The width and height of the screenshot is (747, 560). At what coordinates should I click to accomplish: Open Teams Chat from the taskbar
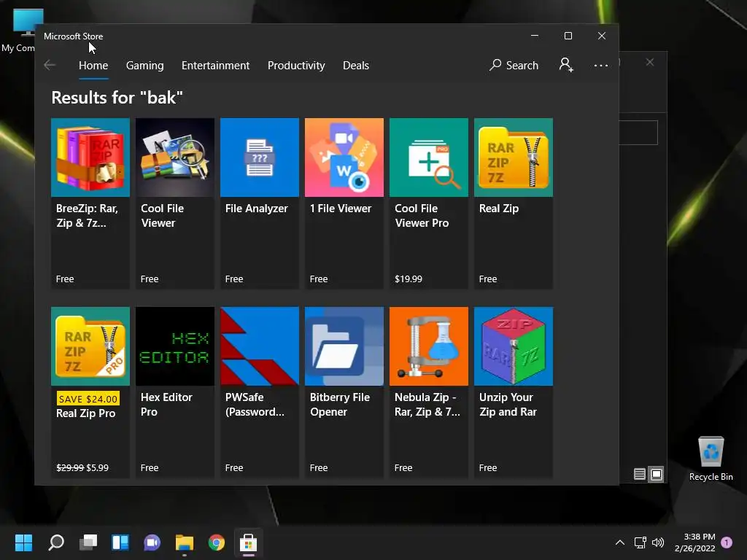pyautogui.click(x=152, y=542)
